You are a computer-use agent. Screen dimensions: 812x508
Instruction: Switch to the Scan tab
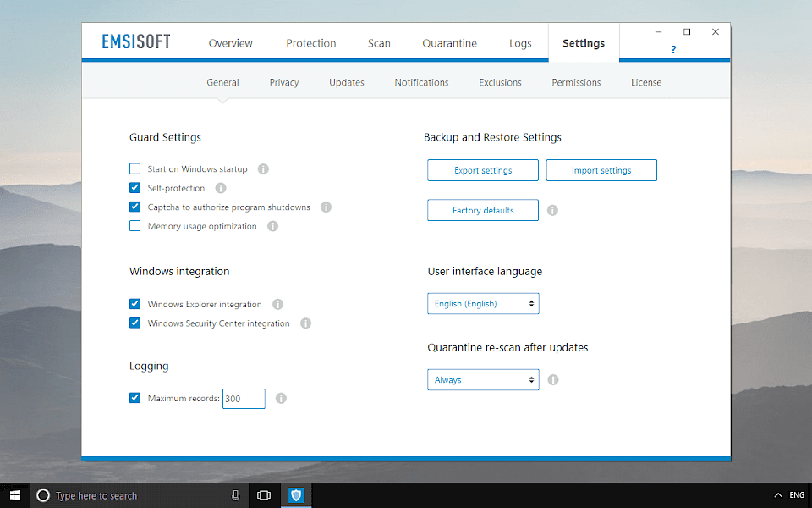[379, 43]
